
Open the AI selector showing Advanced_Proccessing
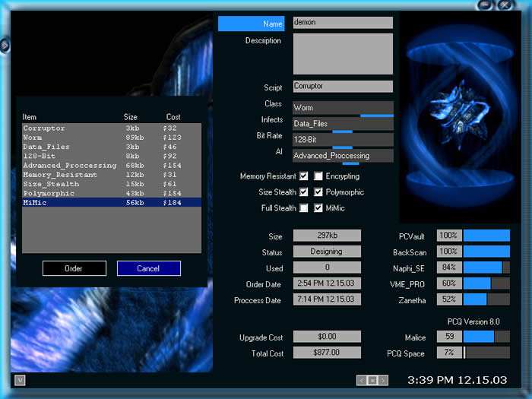coord(343,156)
